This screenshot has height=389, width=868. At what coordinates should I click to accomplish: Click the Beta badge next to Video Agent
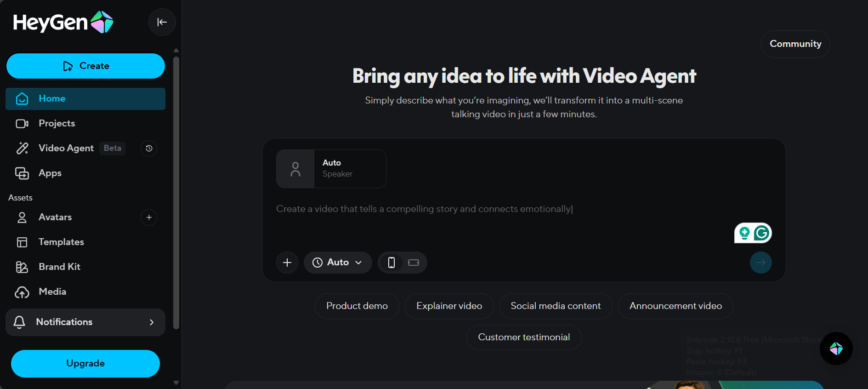point(113,148)
